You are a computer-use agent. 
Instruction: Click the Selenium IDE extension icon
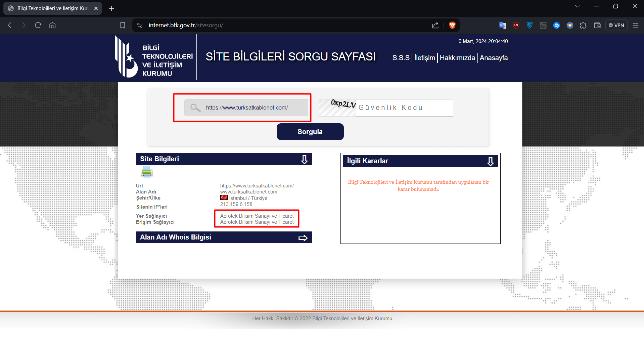click(x=543, y=25)
